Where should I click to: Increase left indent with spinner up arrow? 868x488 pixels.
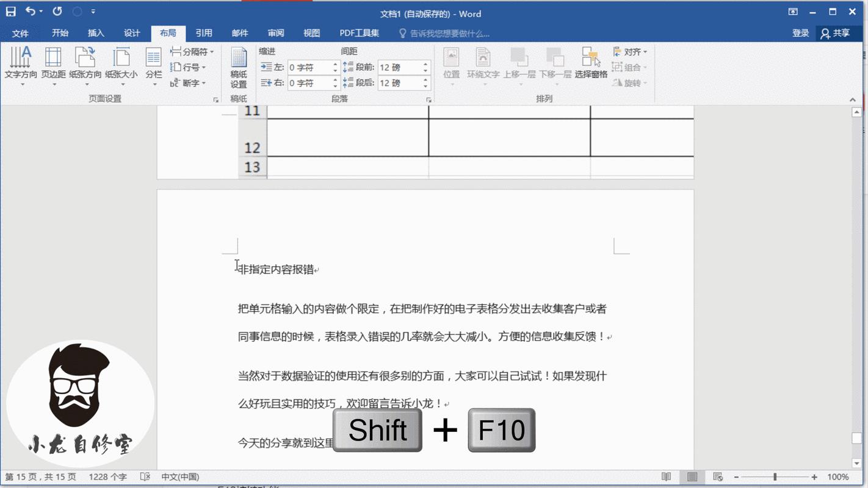coord(335,64)
